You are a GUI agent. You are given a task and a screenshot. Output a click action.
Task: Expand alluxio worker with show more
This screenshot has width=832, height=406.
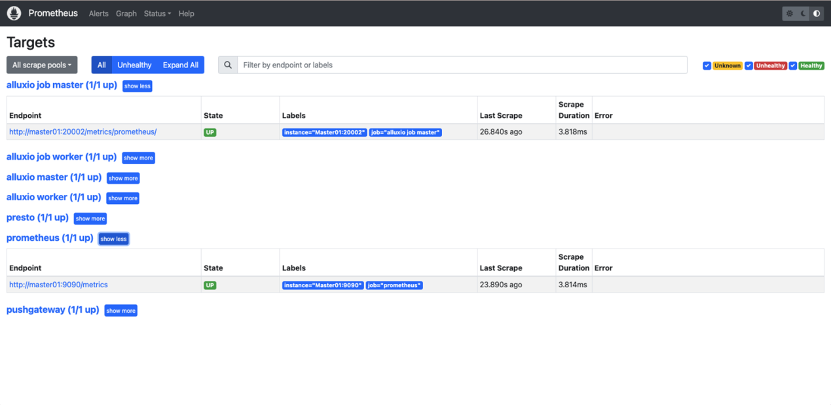coord(123,198)
